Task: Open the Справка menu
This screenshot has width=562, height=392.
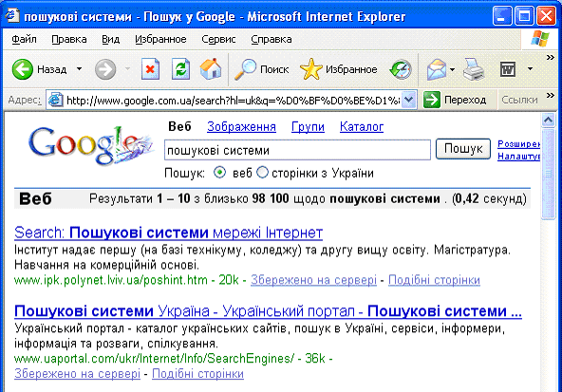Action: click(x=272, y=39)
